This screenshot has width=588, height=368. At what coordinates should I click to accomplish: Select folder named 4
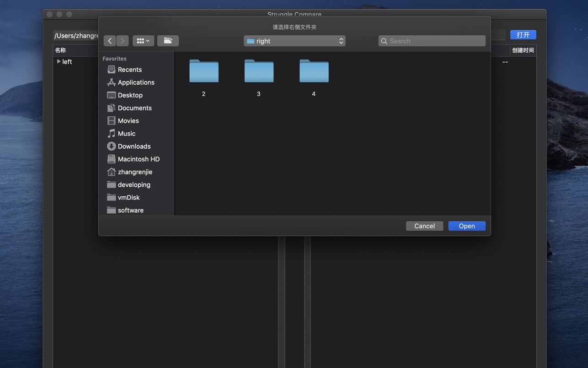[314, 78]
